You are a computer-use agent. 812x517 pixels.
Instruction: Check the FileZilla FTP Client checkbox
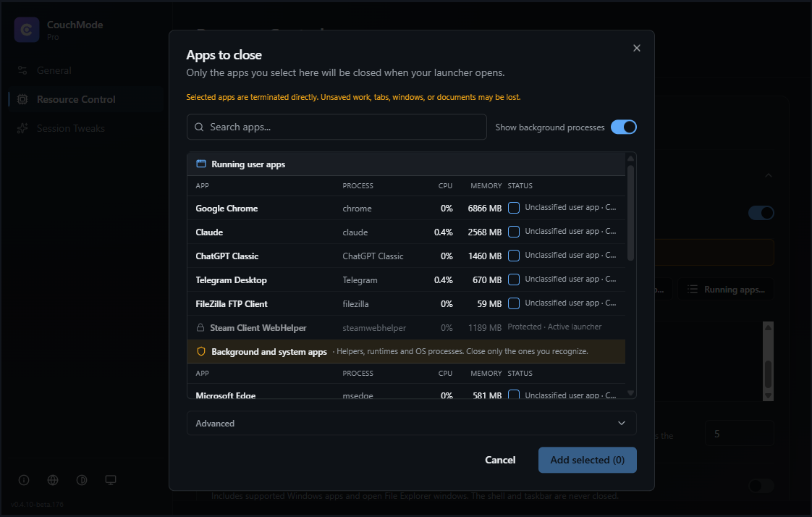[x=514, y=303]
